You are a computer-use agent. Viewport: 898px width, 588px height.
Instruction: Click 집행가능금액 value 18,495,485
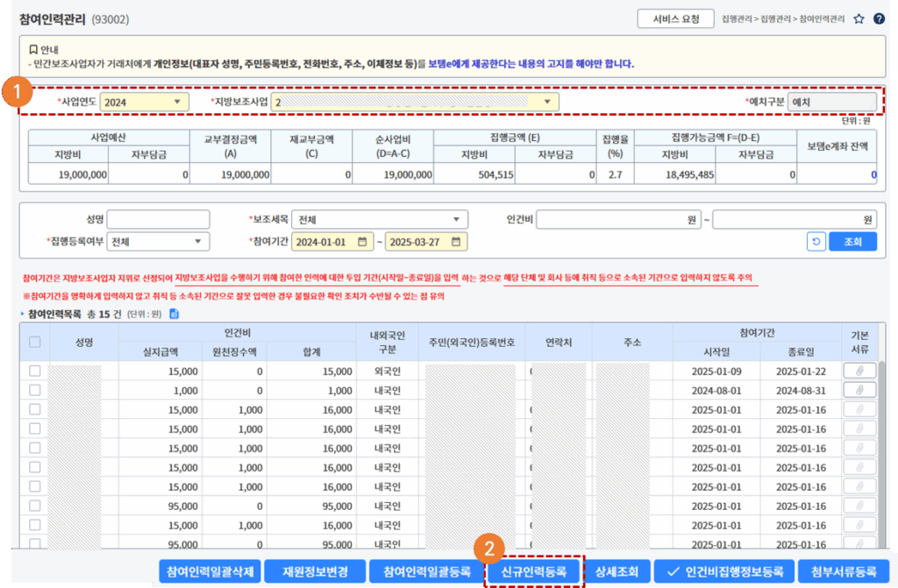tap(689, 174)
